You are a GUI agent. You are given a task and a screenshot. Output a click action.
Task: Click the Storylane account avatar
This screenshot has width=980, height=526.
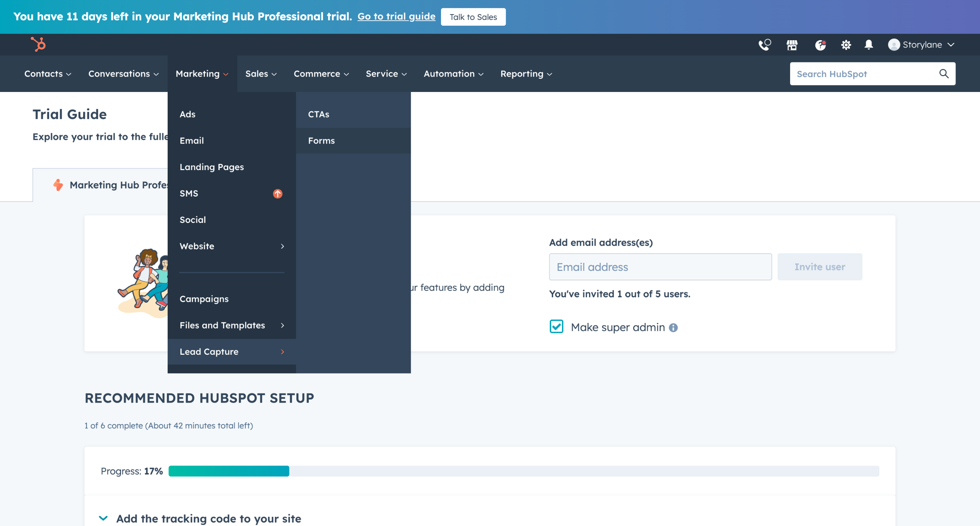point(893,45)
